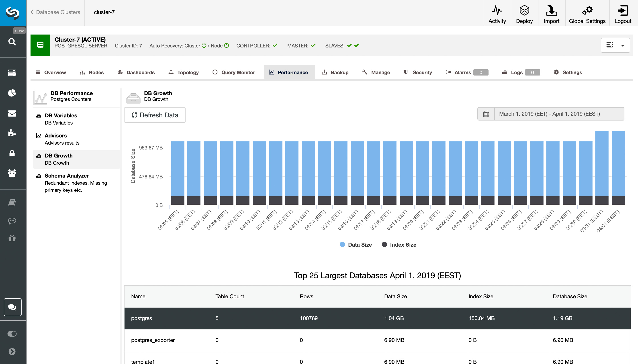Toggle the sidebar switch near bottom

click(12, 333)
